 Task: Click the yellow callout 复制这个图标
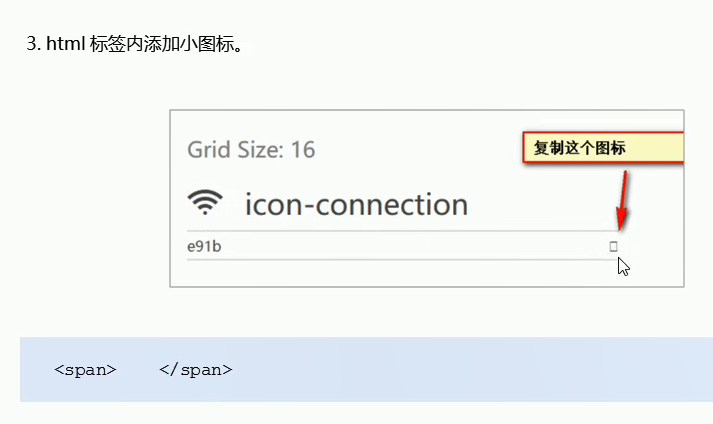coord(603,147)
